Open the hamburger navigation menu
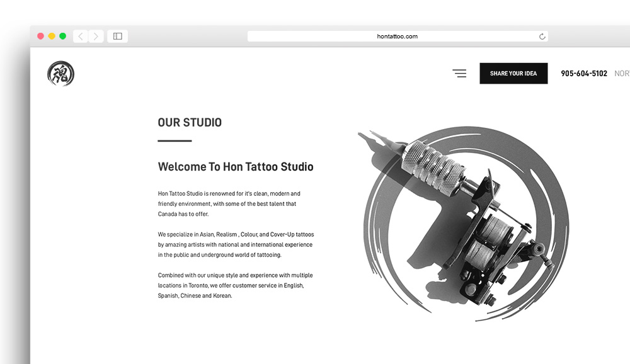Viewport: 630px width, 364px height. 459,74
